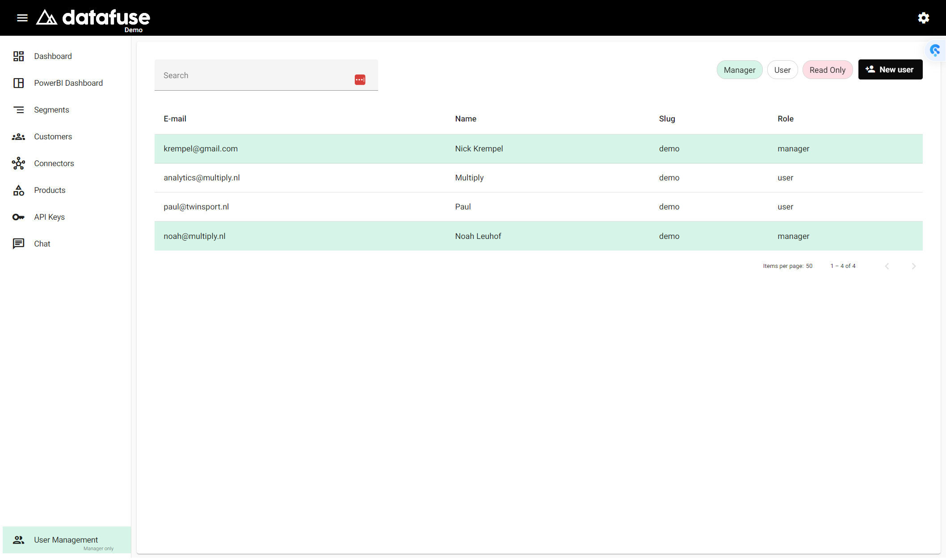This screenshot has height=560, width=946.
Task: Select analytics@multiply.nl email cell
Action: click(202, 178)
